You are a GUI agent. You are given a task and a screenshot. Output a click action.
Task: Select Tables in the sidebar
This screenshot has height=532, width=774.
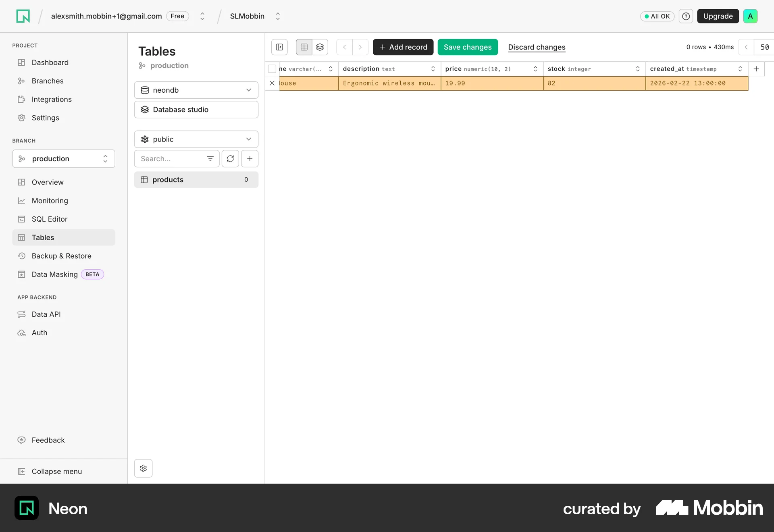64,237
